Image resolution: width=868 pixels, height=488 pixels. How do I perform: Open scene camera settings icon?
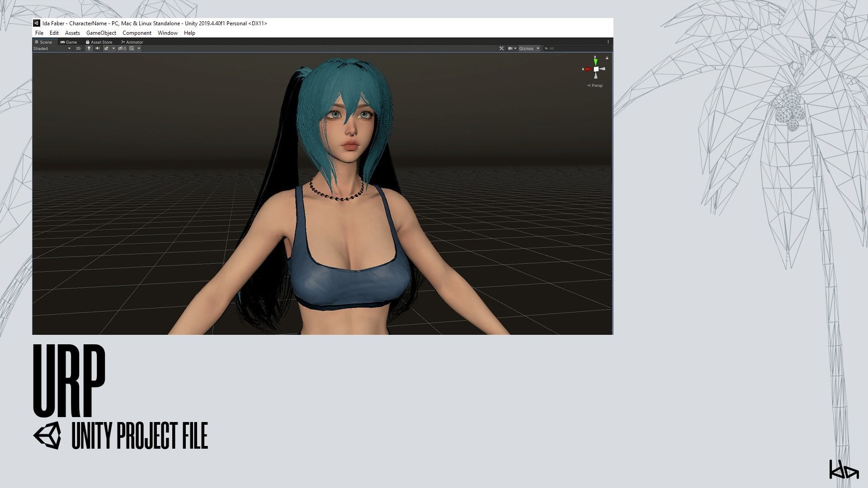[x=510, y=48]
